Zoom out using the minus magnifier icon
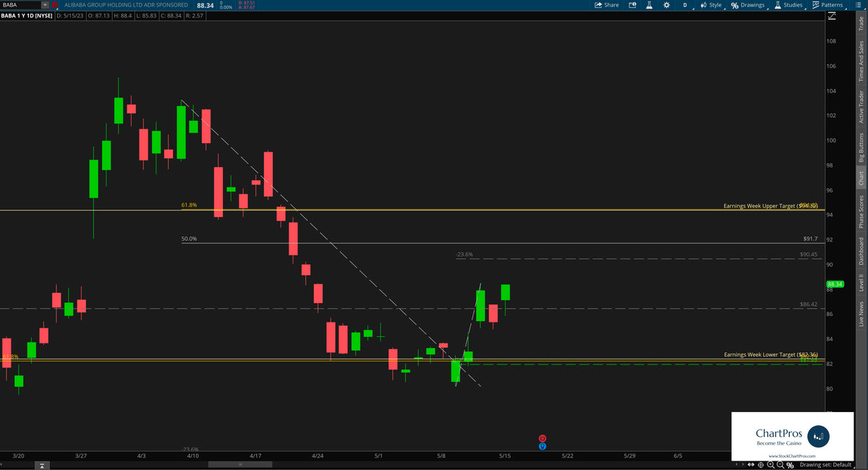The width and height of the screenshot is (868, 470). click(780, 465)
